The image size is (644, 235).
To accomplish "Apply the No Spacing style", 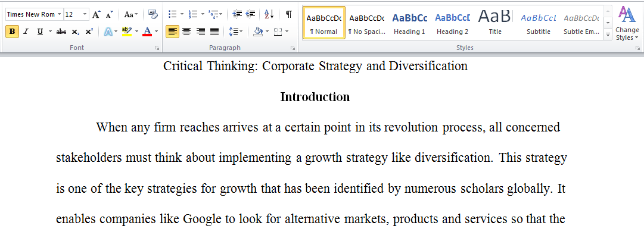I will pos(367,23).
